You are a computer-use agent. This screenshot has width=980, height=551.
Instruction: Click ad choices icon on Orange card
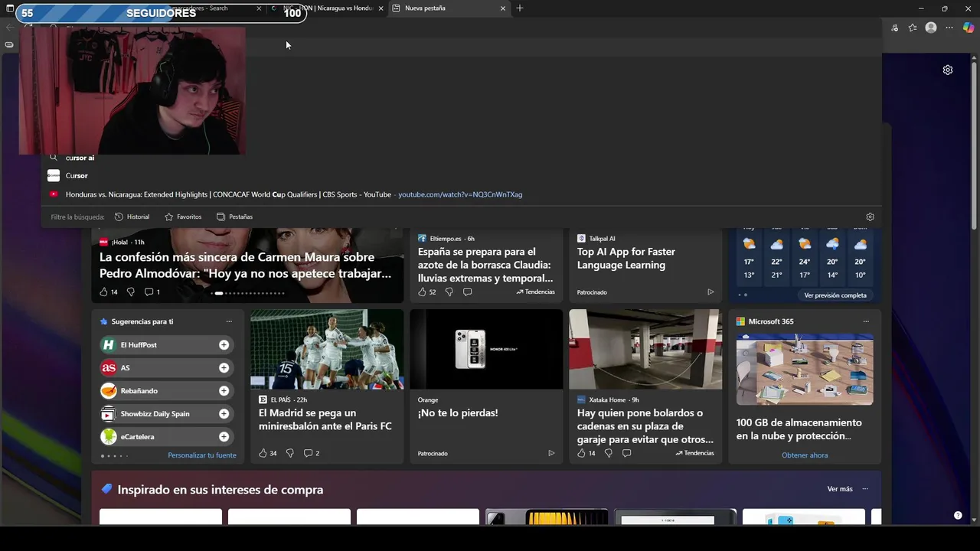tap(551, 453)
